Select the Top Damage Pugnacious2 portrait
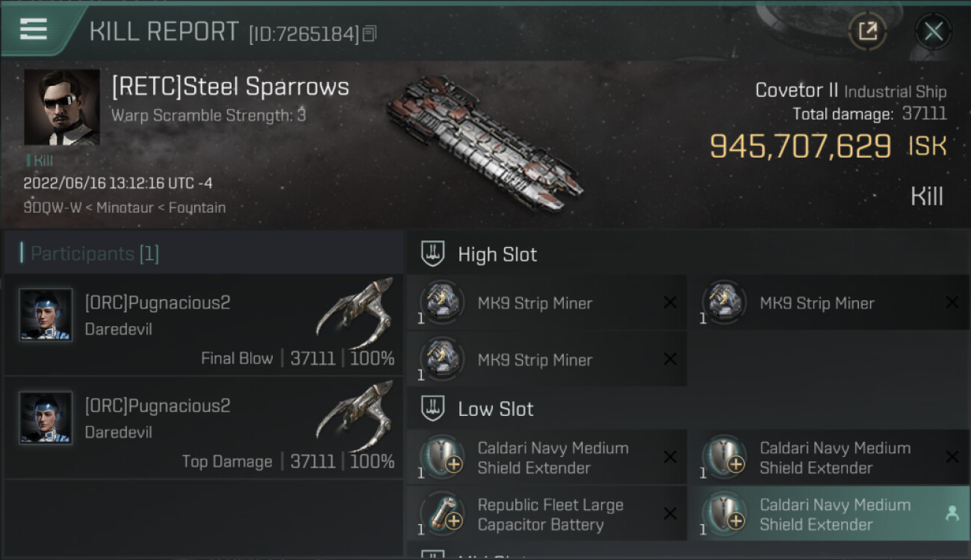The width and height of the screenshot is (971, 560). tap(46, 417)
